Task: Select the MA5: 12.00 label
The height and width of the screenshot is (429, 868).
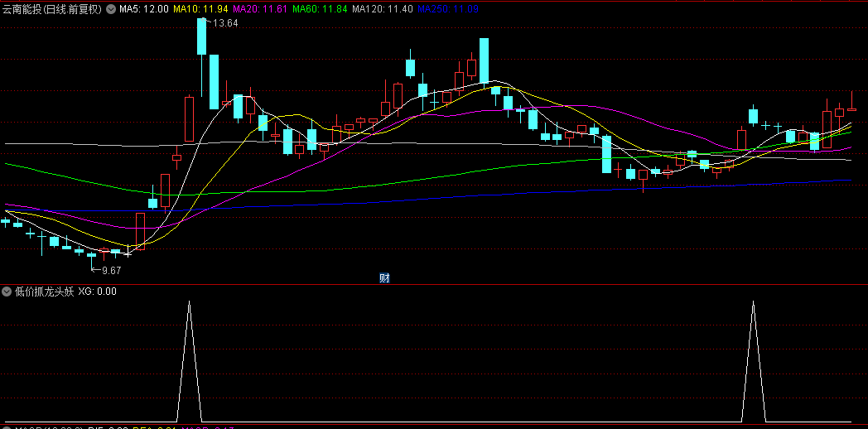Action: pyautogui.click(x=144, y=9)
